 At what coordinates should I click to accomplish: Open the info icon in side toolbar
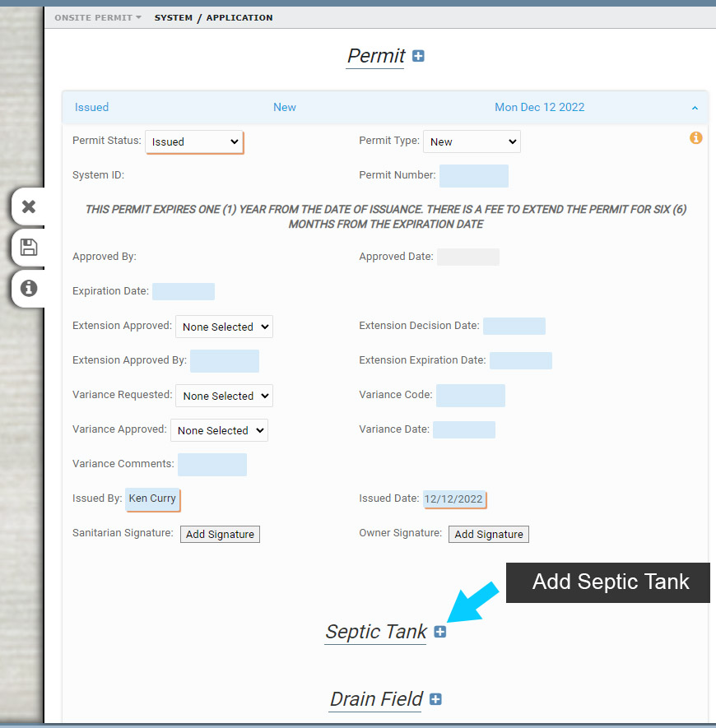pyautogui.click(x=29, y=288)
